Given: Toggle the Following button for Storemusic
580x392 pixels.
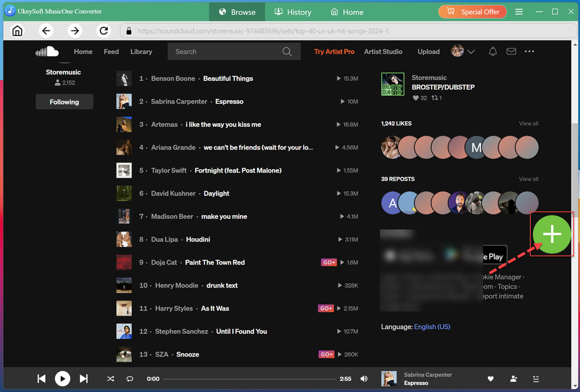Looking at the screenshot, I should [64, 102].
